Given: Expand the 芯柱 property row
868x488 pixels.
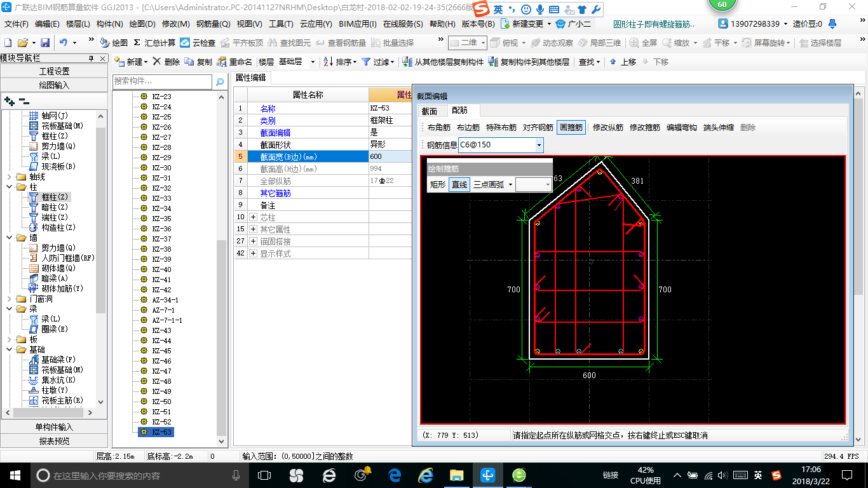Looking at the screenshot, I should click(x=253, y=217).
